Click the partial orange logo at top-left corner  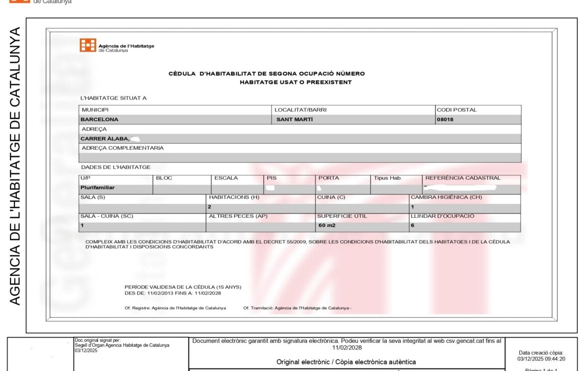coord(20,2)
